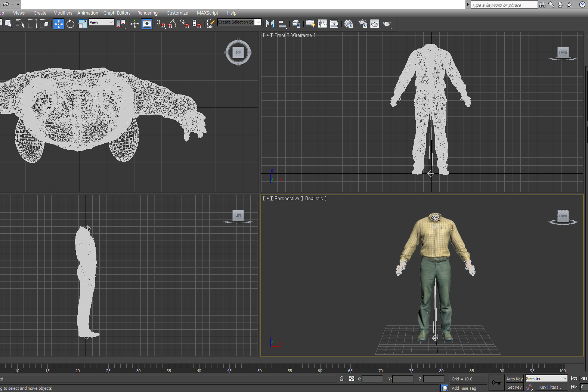Click the Set Key button
The height and width of the screenshot is (392, 588).
(514, 387)
